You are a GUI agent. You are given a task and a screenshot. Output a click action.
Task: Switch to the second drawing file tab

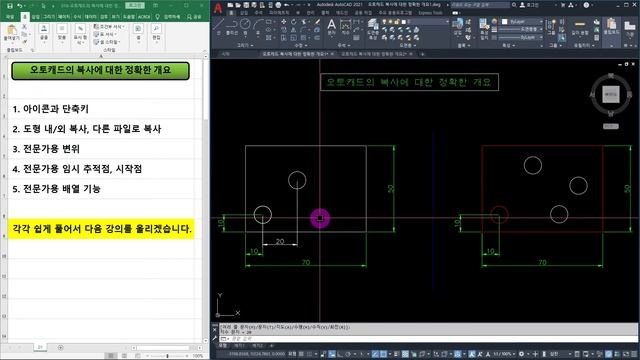375,54
